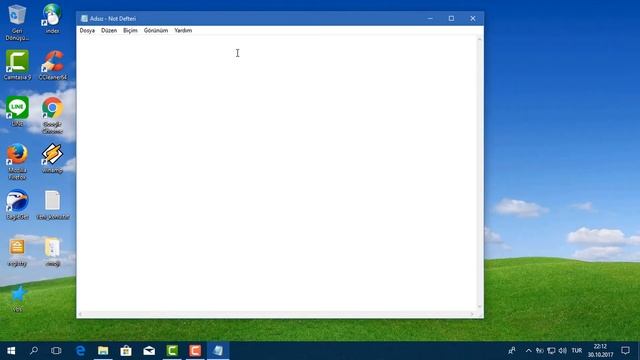The width and height of the screenshot is (640, 360).
Task: Switch TUR input language indicator
Action: pos(577,351)
